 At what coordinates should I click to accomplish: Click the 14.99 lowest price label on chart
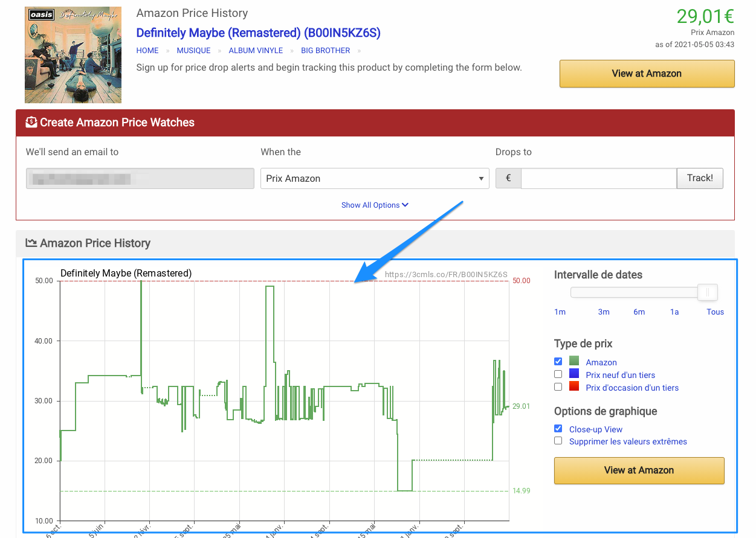click(x=522, y=491)
